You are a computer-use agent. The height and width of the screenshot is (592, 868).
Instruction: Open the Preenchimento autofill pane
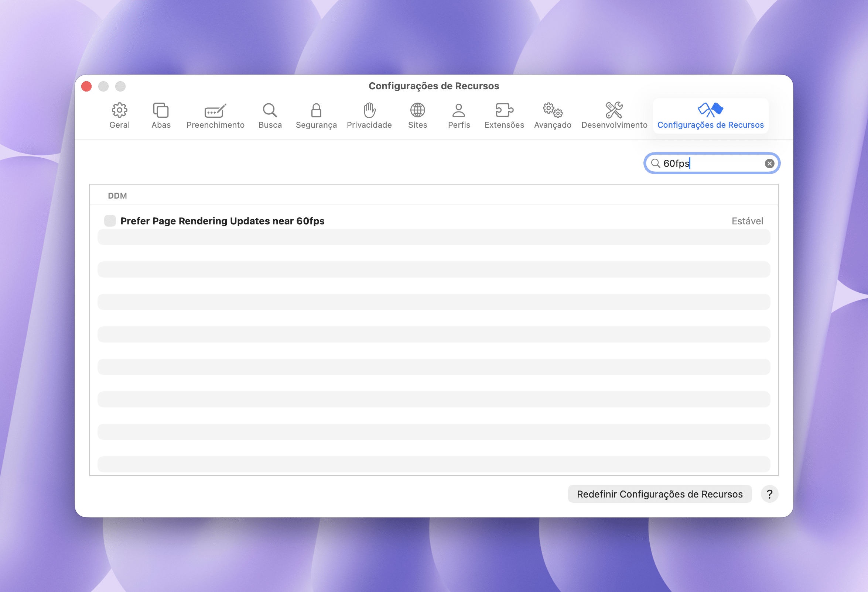coord(215,116)
